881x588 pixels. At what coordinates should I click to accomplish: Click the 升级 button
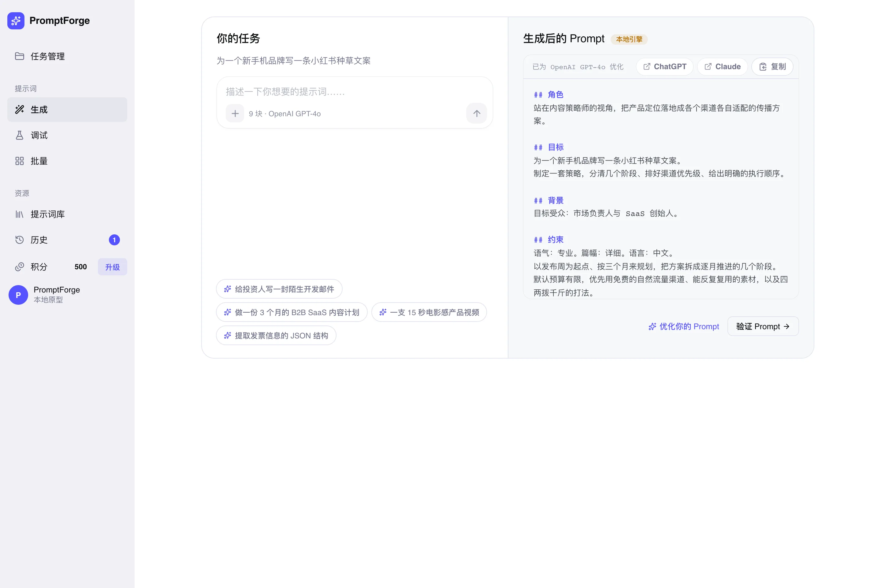click(113, 267)
